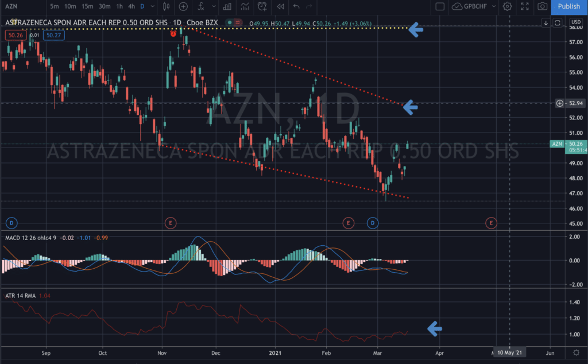
Task: Open the GPBCHF saved layout dropdown
Action: [x=474, y=6]
